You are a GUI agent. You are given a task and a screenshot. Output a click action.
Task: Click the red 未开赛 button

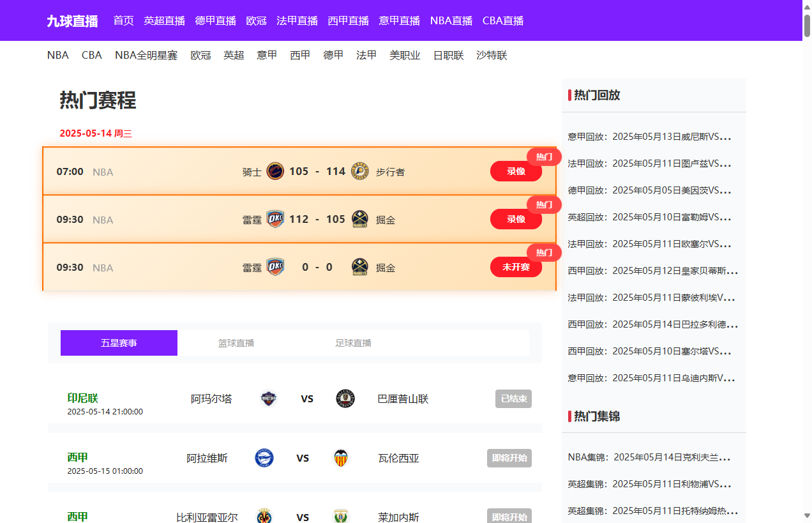coord(516,267)
